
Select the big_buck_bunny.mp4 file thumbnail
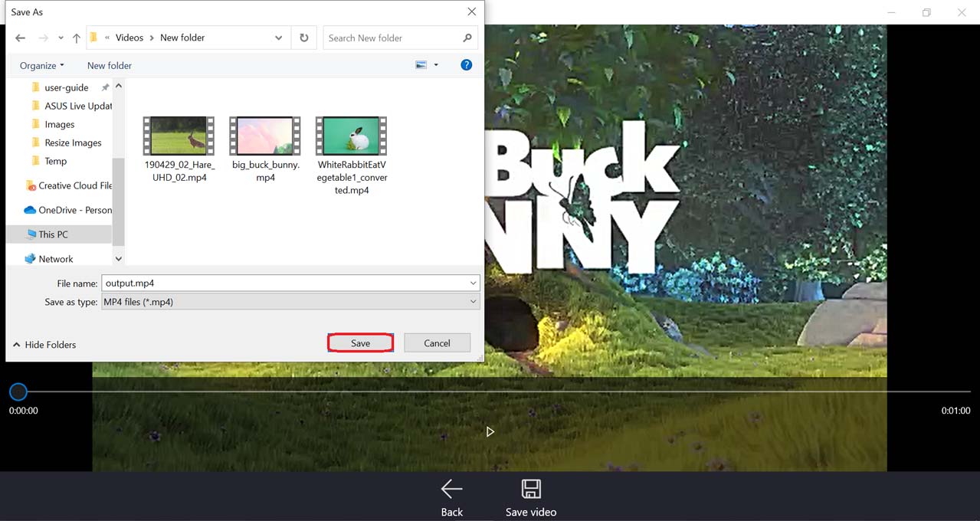click(265, 136)
